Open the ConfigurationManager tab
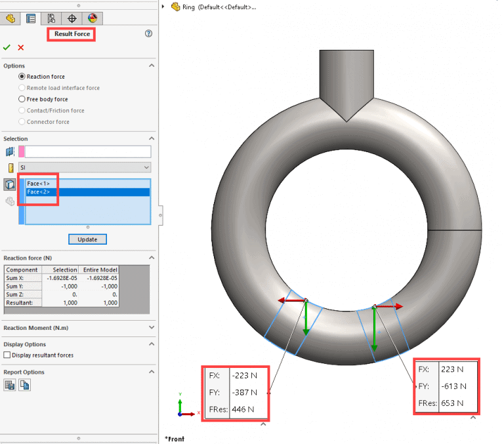Screen dimensions: 504x444 tap(51, 18)
